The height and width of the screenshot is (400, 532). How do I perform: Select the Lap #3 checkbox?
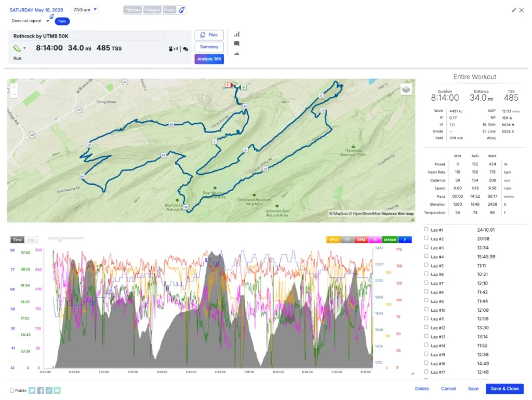point(426,247)
